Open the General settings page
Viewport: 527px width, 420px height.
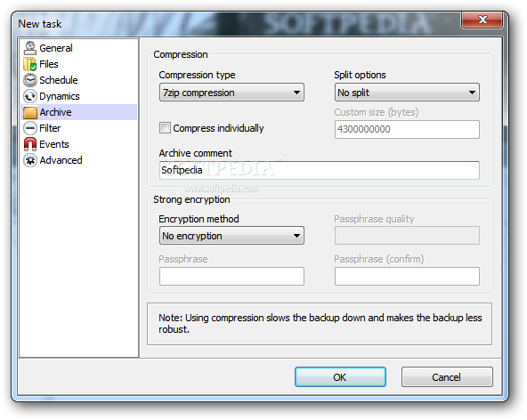(x=56, y=48)
